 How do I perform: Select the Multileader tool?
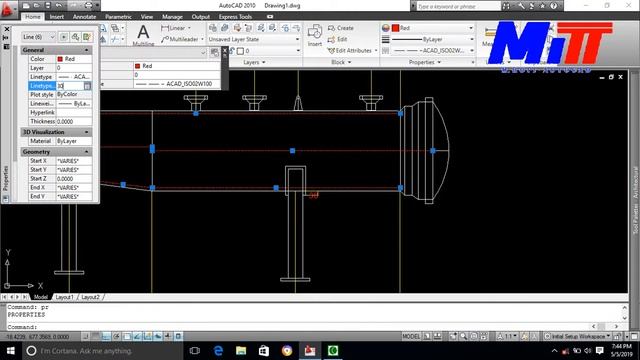[181, 39]
